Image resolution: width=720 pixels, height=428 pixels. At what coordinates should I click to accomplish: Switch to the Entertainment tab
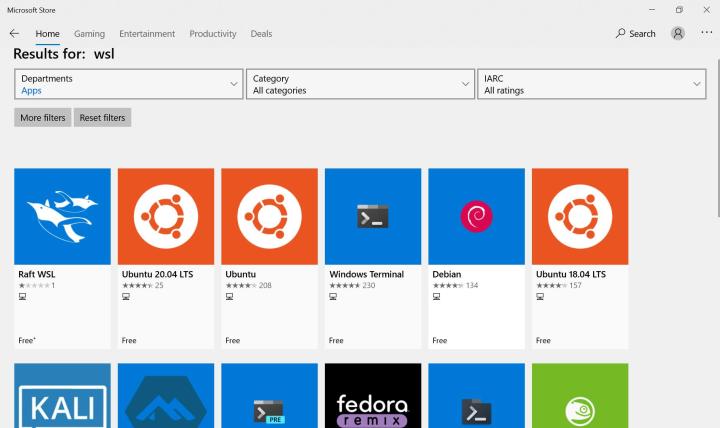click(147, 34)
